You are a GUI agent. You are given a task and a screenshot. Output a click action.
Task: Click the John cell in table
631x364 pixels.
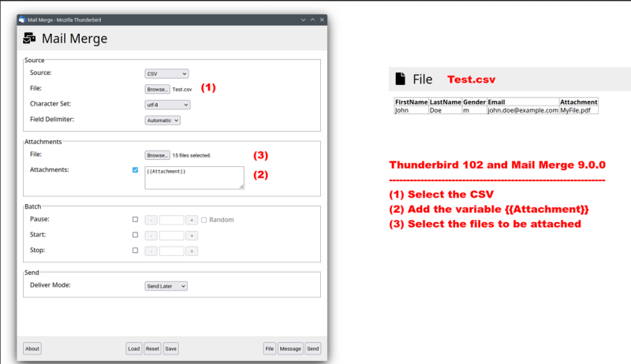pos(411,110)
